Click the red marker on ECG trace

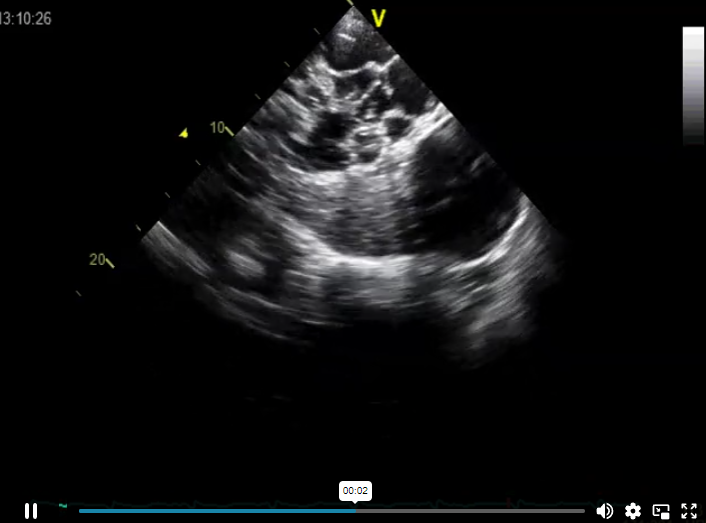coord(508,500)
